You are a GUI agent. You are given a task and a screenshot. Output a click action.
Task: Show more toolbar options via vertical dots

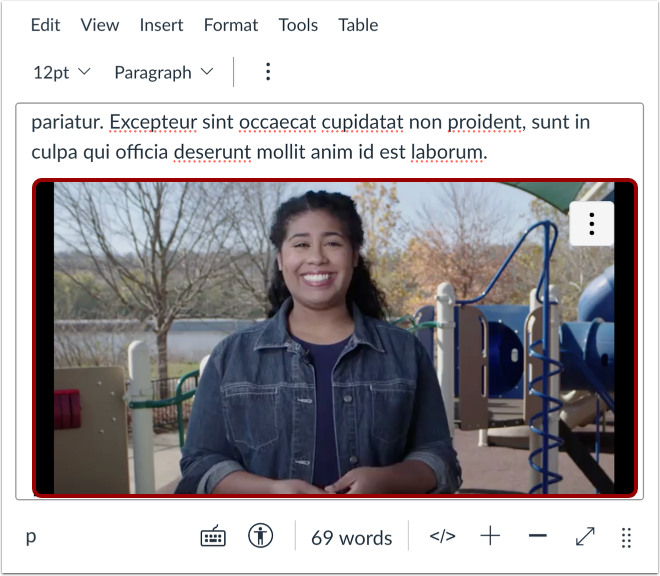pos(268,72)
